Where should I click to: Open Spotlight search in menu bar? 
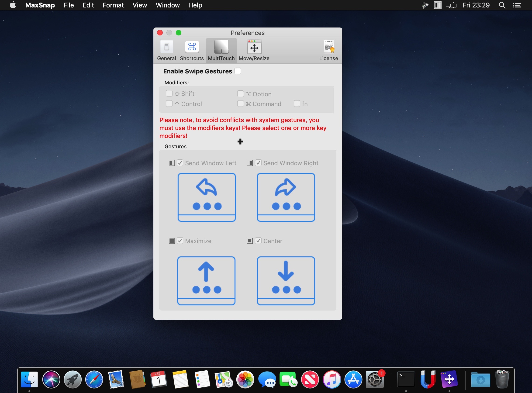pos(502,5)
